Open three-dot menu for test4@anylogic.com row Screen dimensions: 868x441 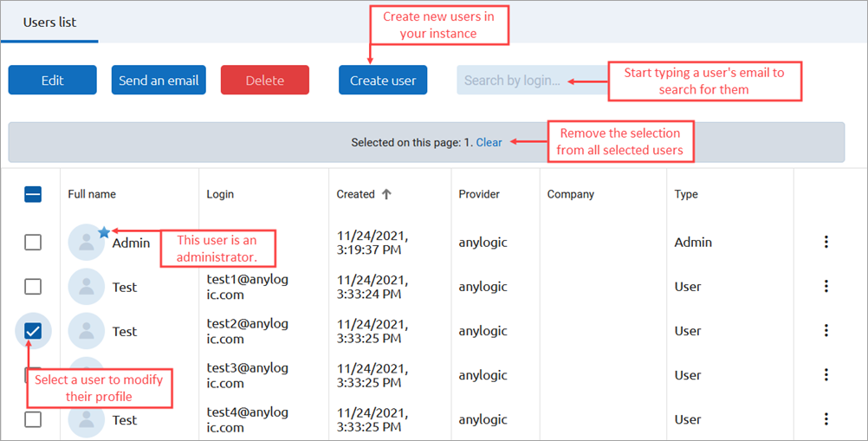tap(826, 418)
